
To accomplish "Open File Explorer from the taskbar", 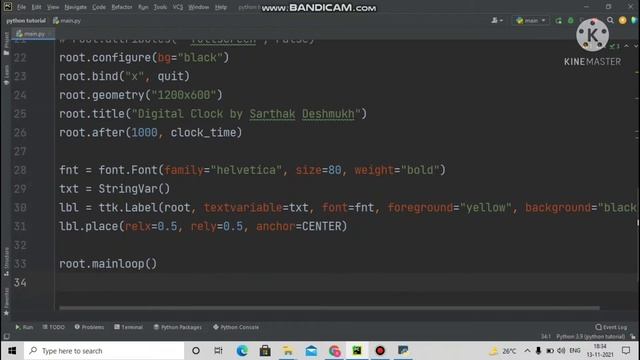I will [x=288, y=351].
